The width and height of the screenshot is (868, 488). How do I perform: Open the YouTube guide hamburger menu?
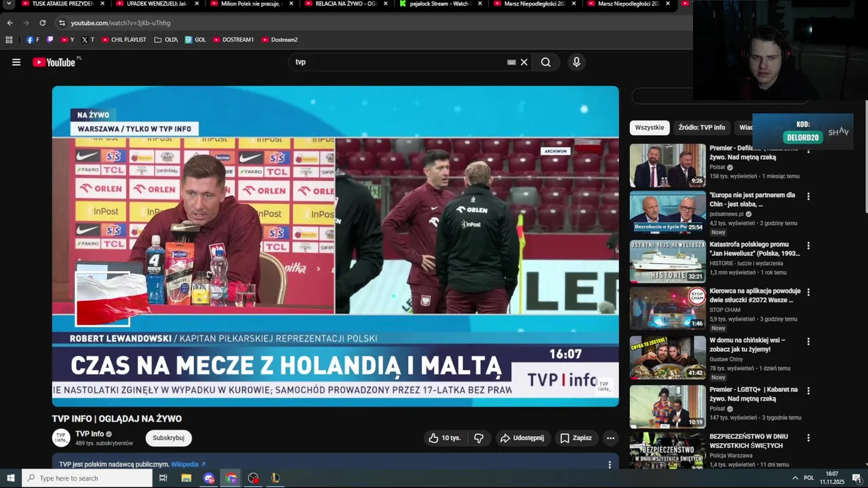(x=16, y=62)
